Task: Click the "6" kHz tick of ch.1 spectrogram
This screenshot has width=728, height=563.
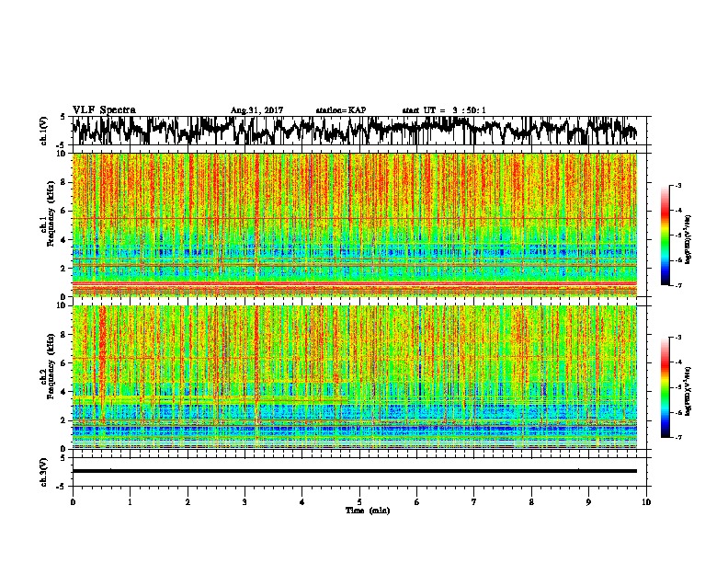Action: click(63, 212)
